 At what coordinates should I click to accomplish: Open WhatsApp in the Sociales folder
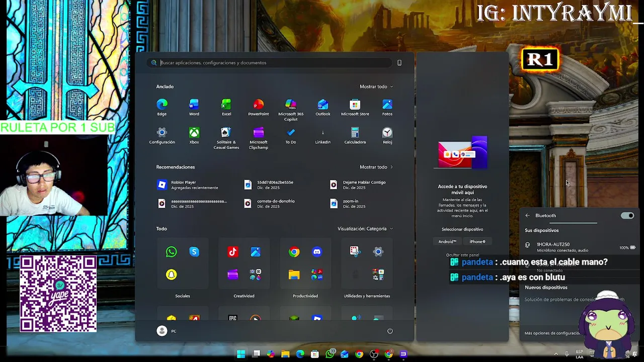(171, 252)
